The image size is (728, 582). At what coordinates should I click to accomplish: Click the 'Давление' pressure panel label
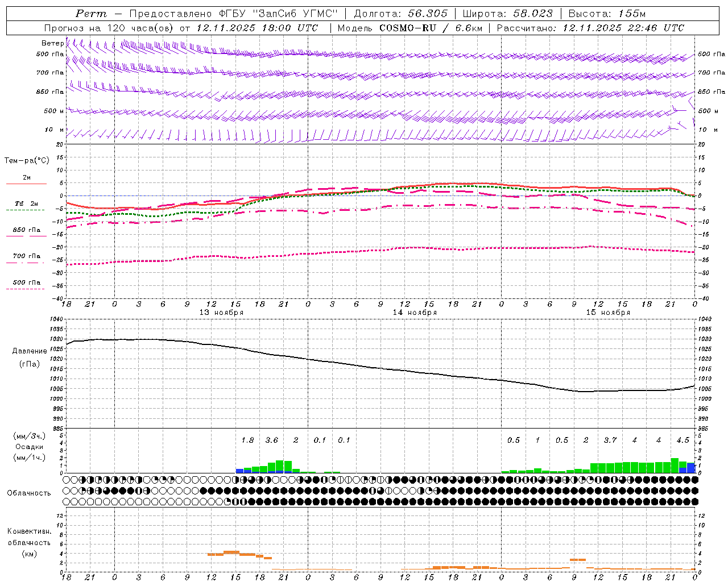coord(30,351)
